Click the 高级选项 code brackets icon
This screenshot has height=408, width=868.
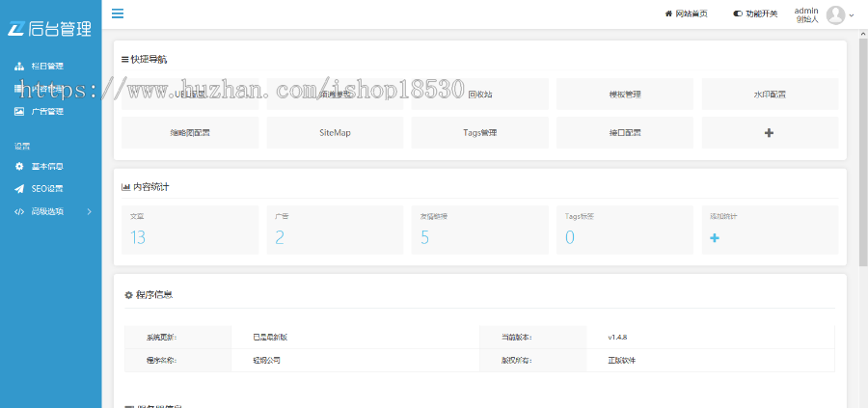point(19,211)
